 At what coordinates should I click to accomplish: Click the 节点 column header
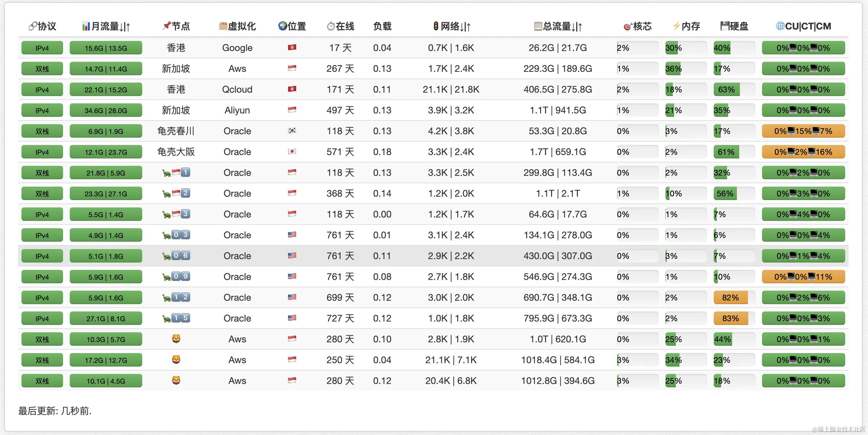[x=176, y=26]
